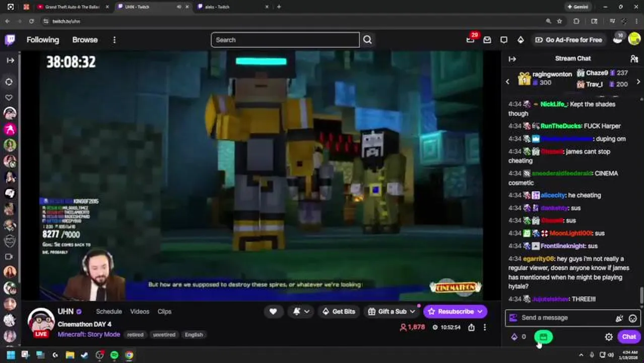Open Steam from the taskbar

click(85, 355)
